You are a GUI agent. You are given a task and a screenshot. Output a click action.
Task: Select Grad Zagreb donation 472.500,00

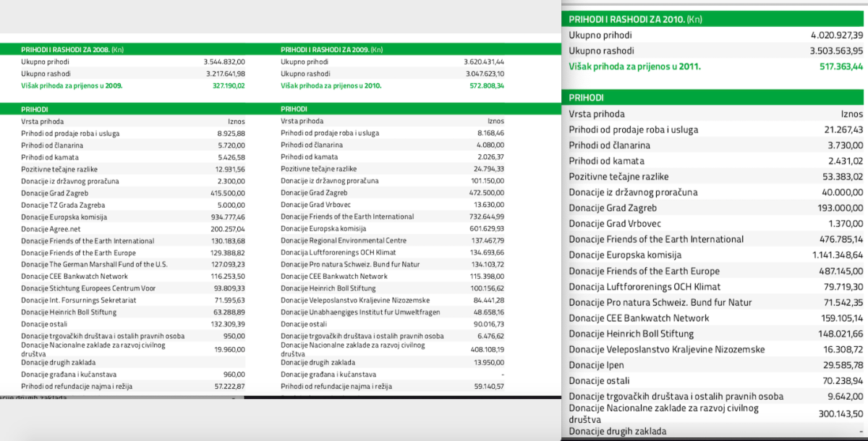point(488,193)
